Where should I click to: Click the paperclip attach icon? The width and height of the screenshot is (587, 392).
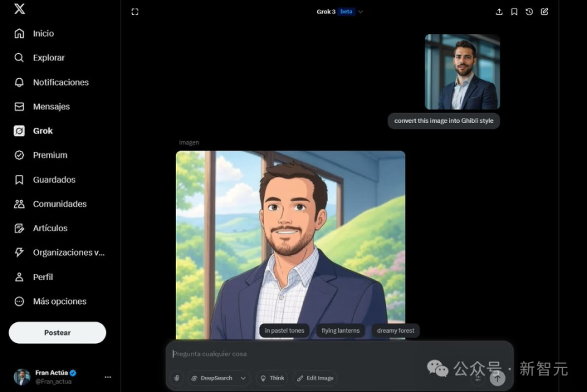pyautogui.click(x=177, y=378)
